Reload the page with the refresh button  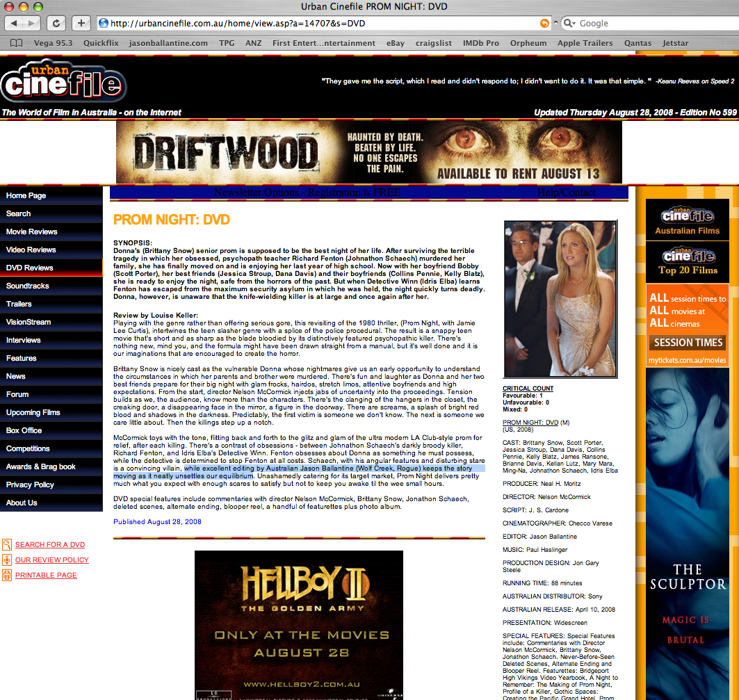56,23
